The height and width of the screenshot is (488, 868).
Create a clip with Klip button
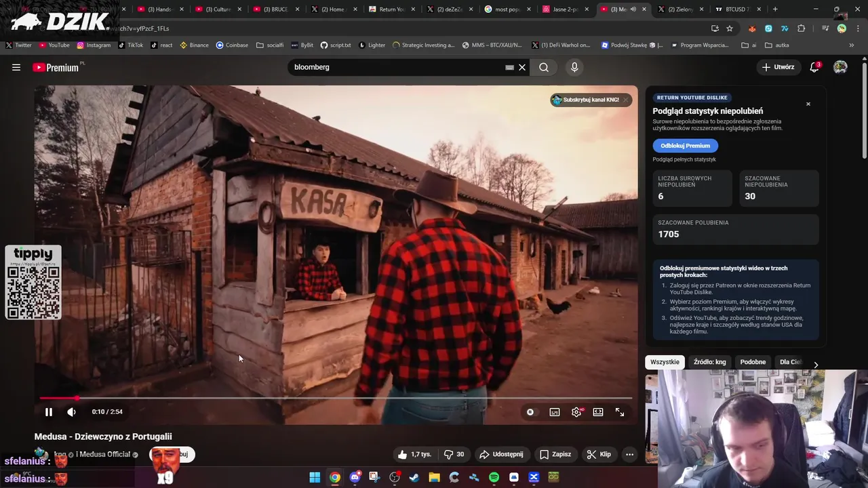pos(599,454)
